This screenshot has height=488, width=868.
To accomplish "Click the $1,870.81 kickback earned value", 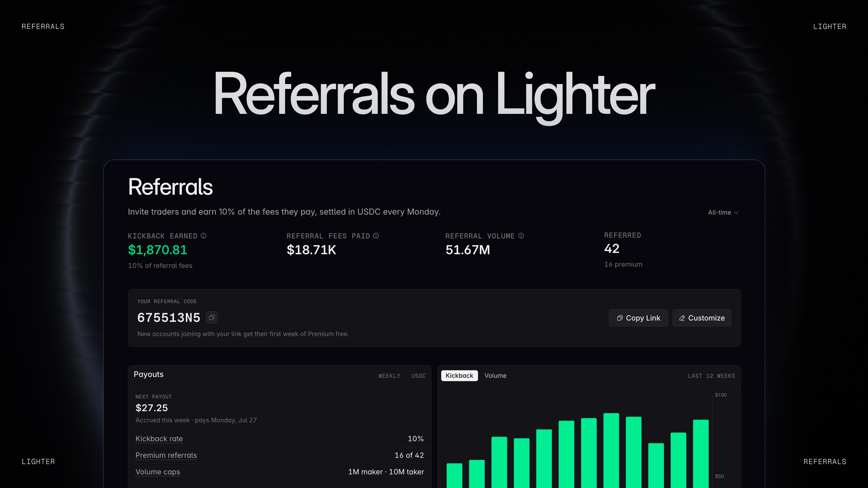I will coord(158,250).
